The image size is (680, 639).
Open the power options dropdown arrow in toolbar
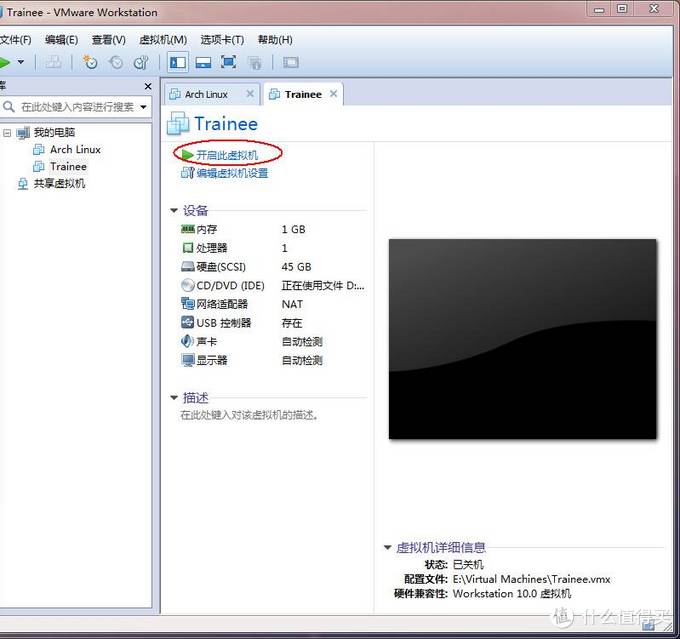[x=20, y=62]
